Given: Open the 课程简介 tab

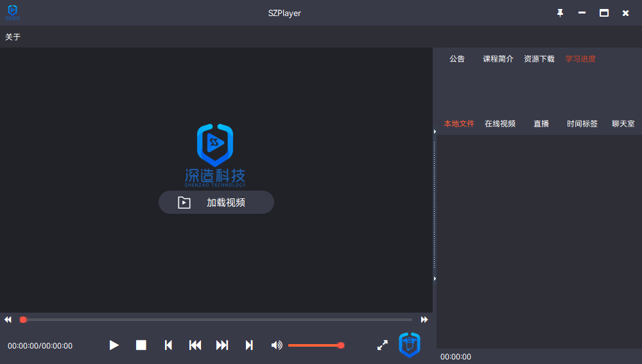Looking at the screenshot, I should click(498, 58).
